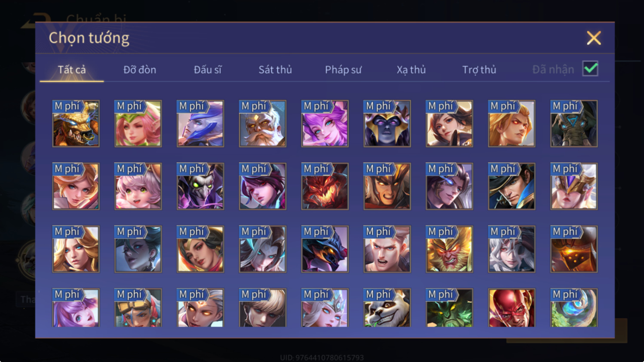Close the Chọn tướng dialog

pos(594,38)
